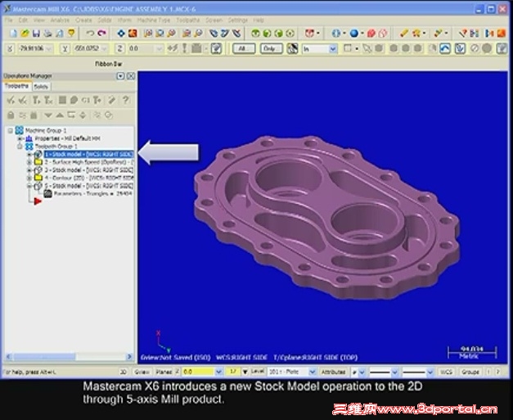513x420 pixels.
Task: Click the Backplot selected operations icon
Action: 62,100
